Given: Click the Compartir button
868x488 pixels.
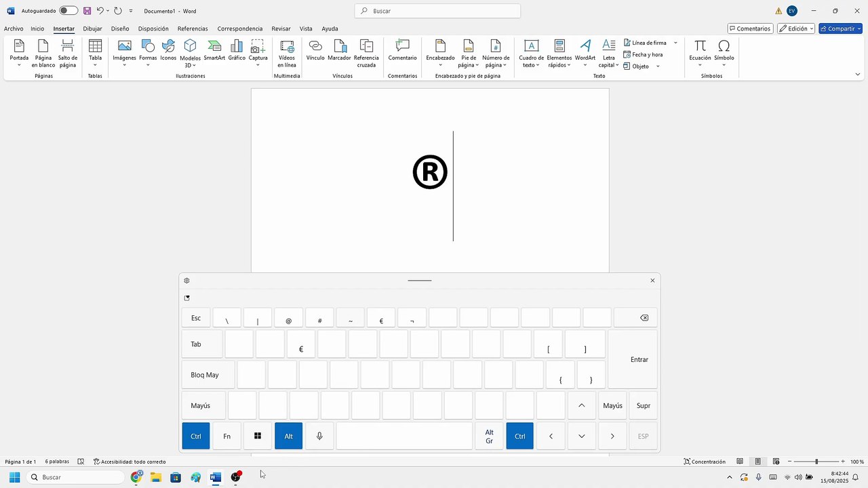Looking at the screenshot, I should click(840, 28).
